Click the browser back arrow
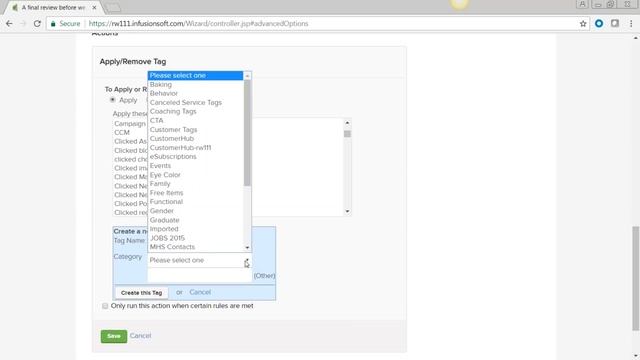The width and height of the screenshot is (640, 360). 9,24
